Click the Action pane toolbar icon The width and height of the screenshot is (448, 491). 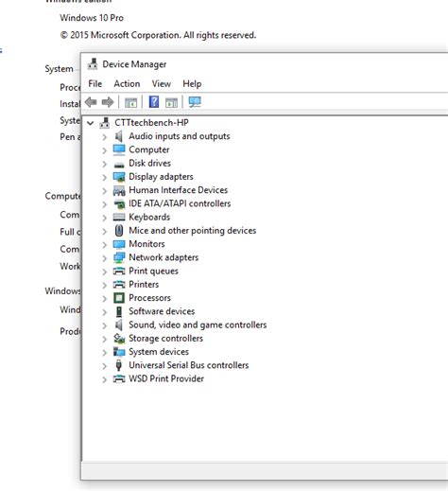171,102
